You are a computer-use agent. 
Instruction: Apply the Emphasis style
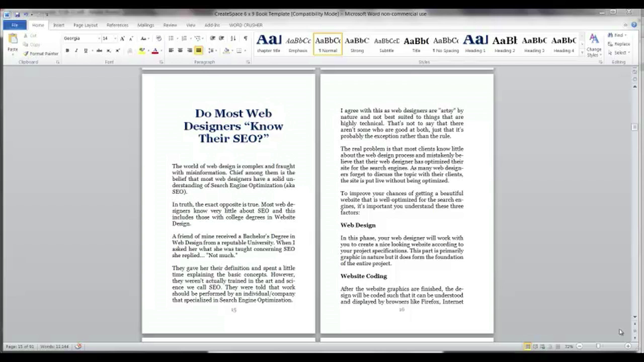(x=298, y=43)
